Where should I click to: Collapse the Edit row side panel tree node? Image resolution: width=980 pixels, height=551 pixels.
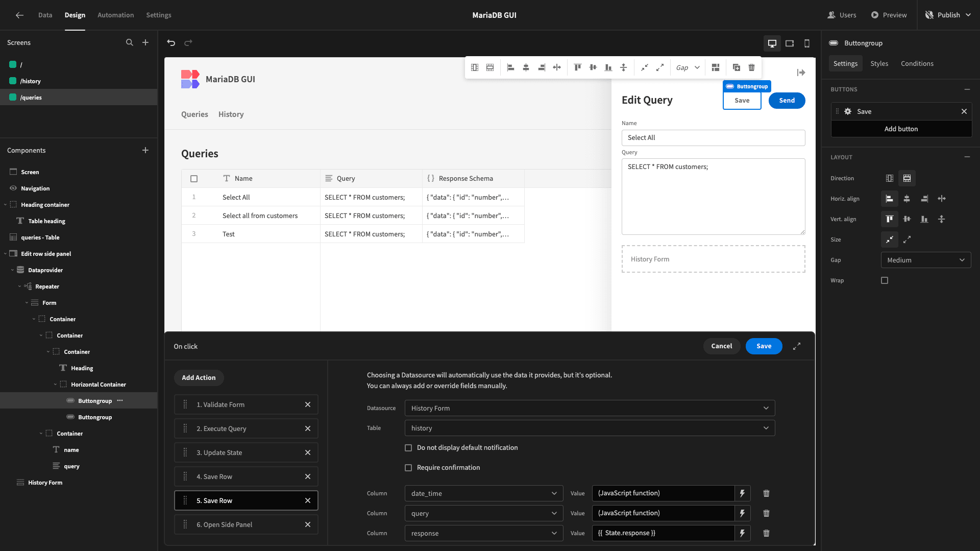click(6, 254)
